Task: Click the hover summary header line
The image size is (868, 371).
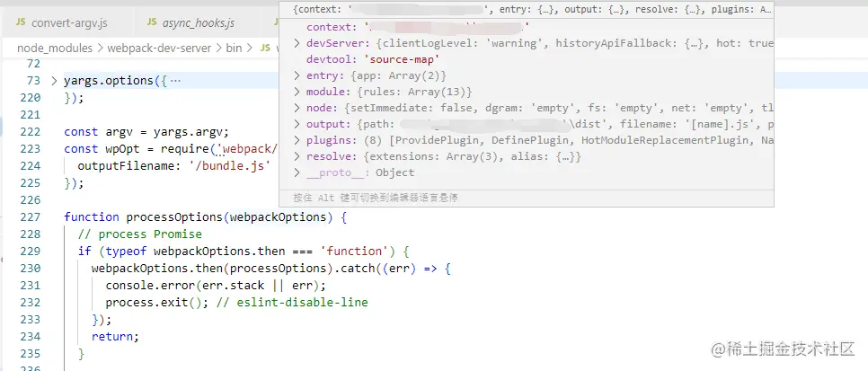Action: (x=526, y=9)
